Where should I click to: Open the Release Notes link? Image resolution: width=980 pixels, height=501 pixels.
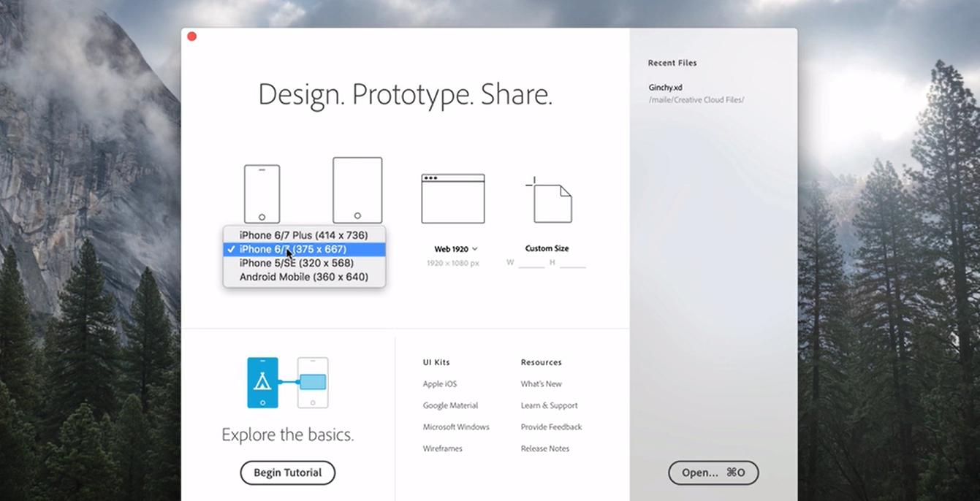[x=545, y=448]
